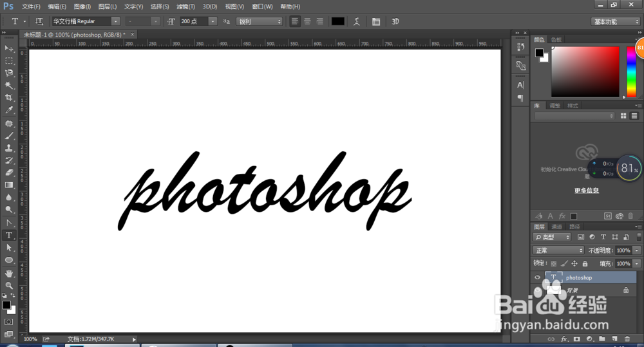Center align text in options bar
This screenshot has height=347, width=644.
click(x=307, y=21)
